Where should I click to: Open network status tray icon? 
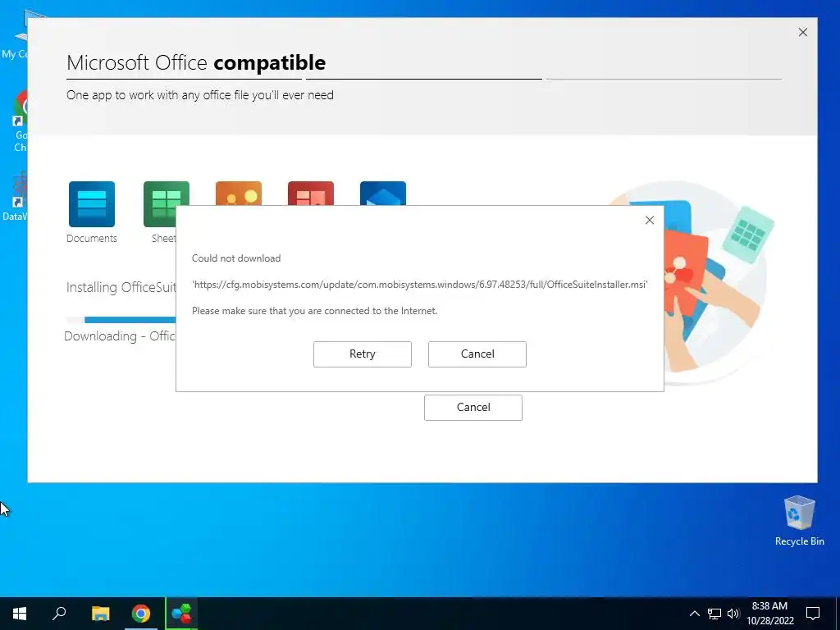[714, 614]
